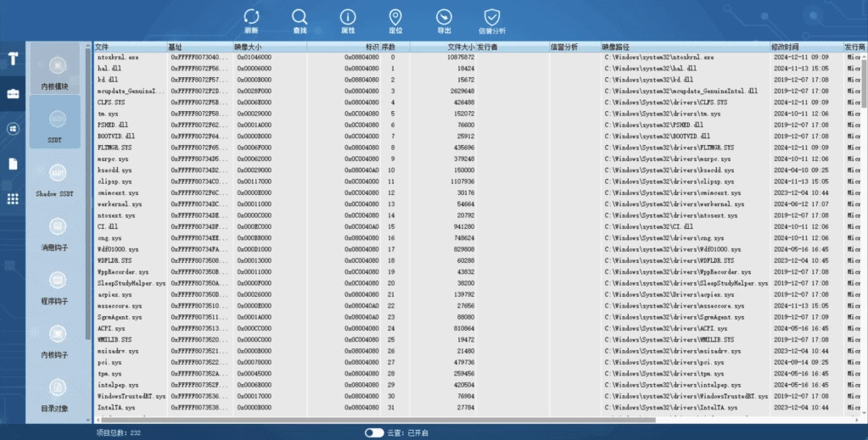
Task: Open the document icon in left rail
Action: click(13, 164)
